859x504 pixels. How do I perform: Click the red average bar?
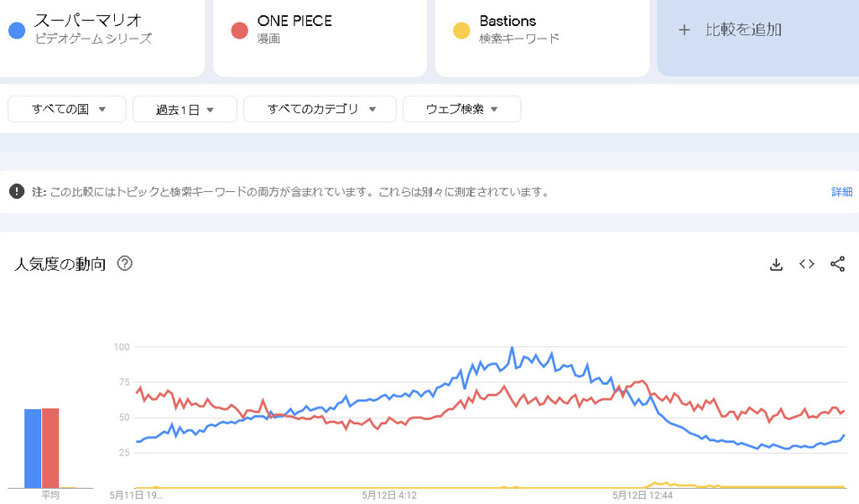tap(50, 448)
